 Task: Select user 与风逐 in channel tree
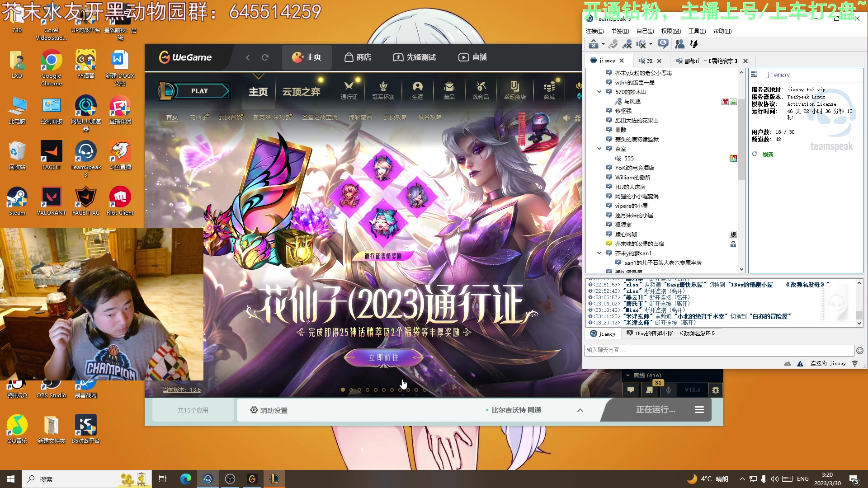click(632, 102)
